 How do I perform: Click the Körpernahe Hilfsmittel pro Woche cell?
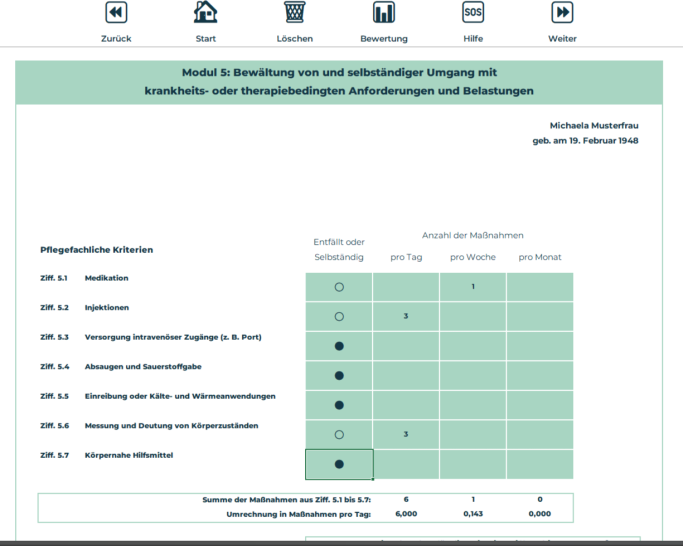point(472,464)
